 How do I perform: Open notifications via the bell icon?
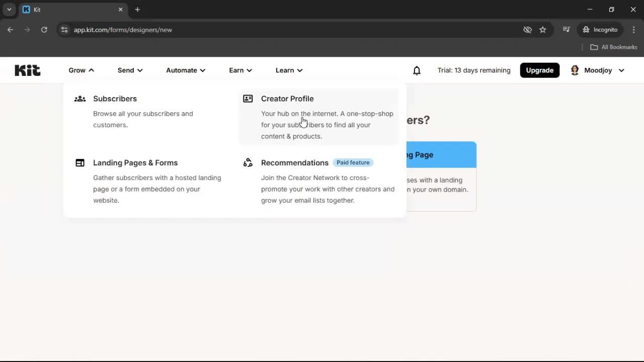coord(417,70)
